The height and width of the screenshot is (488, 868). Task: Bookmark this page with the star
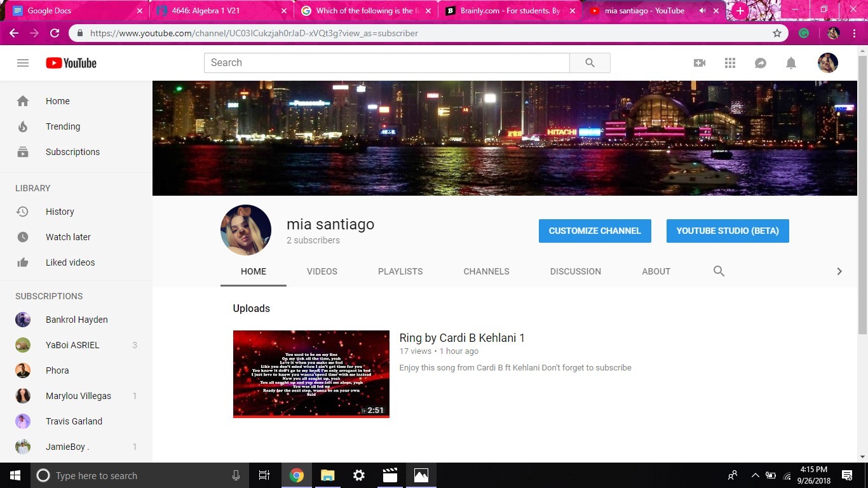pos(777,33)
